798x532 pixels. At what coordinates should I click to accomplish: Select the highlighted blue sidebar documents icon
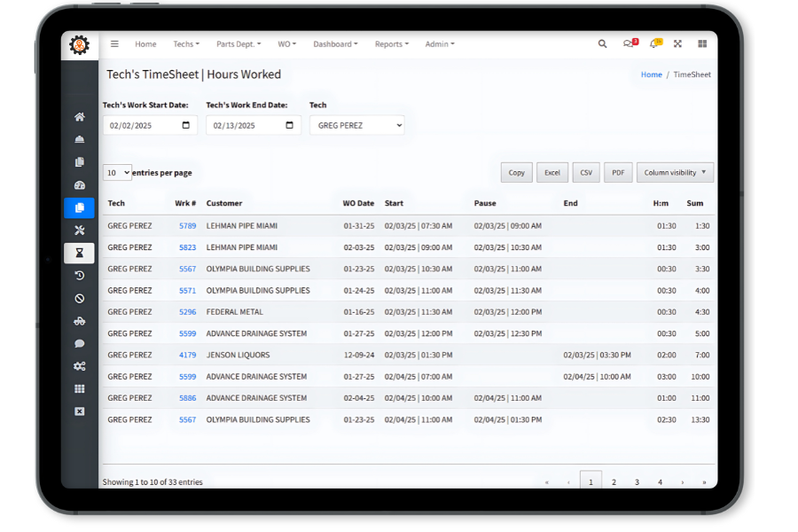(x=80, y=207)
